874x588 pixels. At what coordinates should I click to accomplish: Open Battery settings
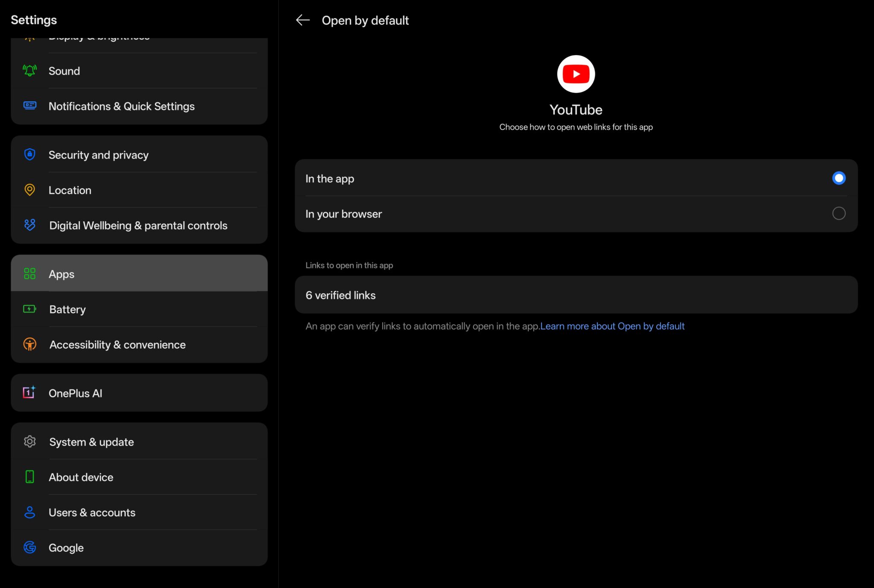pos(139,309)
